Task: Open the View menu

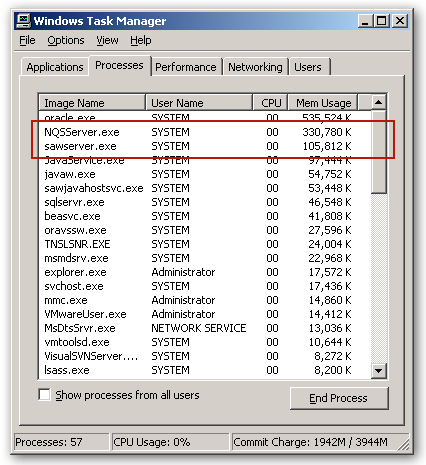Action: [107, 40]
